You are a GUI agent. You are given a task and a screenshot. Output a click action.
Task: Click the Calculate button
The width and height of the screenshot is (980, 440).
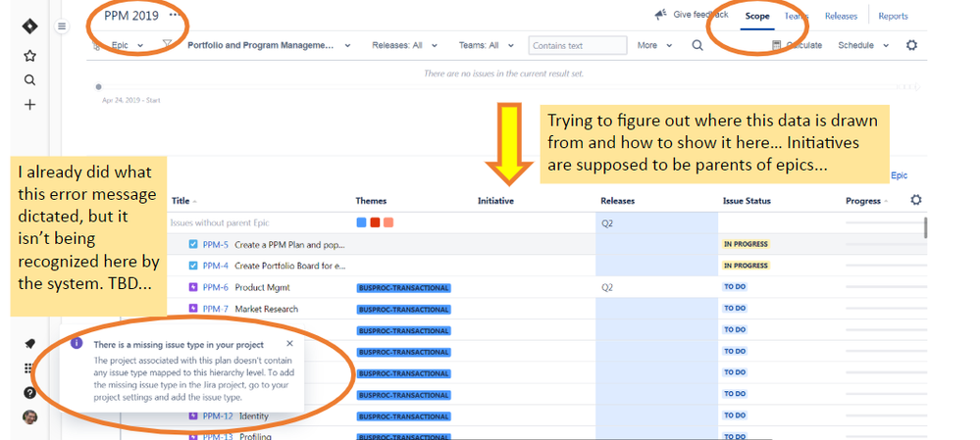797,45
